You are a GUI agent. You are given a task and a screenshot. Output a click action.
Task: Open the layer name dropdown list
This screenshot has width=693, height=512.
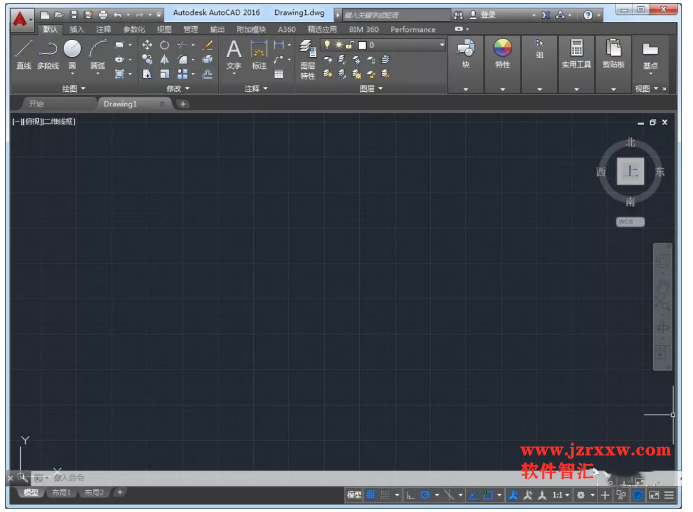coord(442,45)
